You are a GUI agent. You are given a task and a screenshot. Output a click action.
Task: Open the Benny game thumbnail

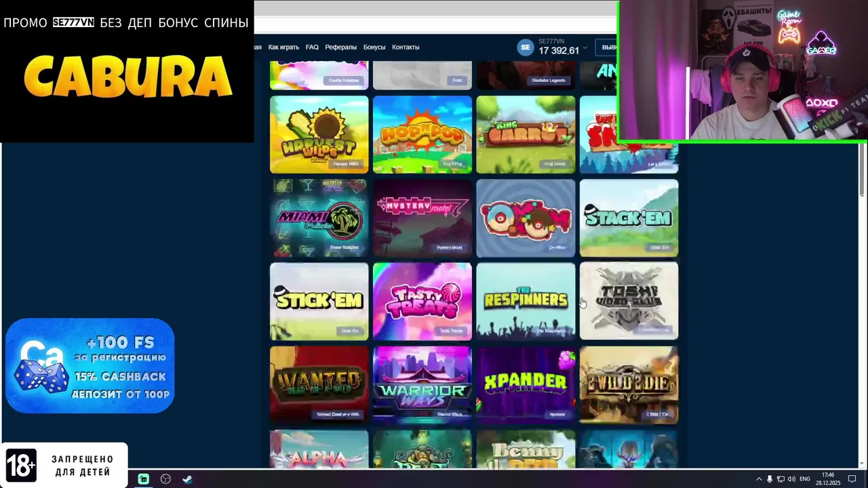[526, 449]
